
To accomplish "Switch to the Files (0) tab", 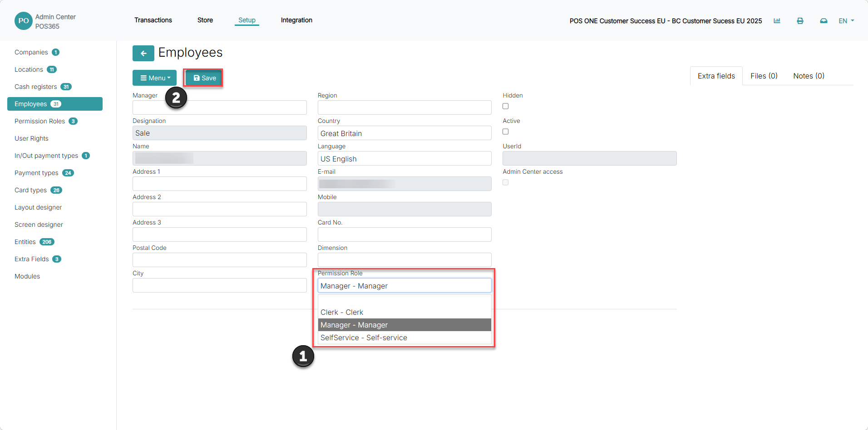I will [x=764, y=76].
